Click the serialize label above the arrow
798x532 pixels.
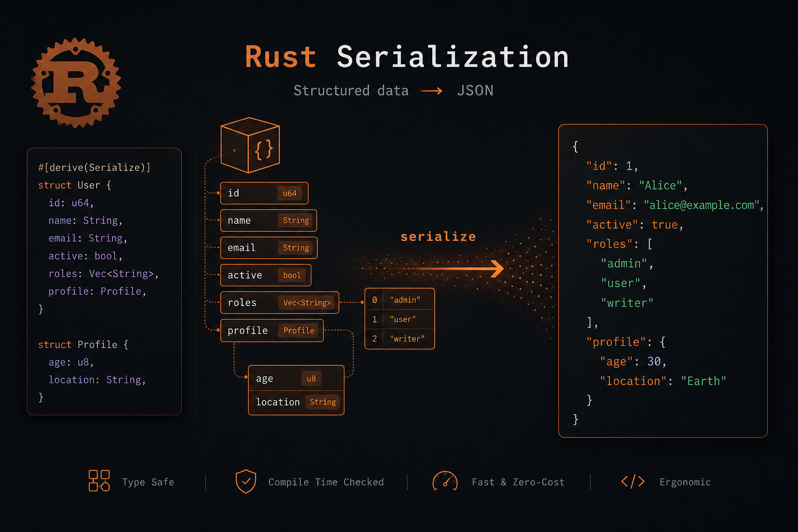(x=438, y=237)
